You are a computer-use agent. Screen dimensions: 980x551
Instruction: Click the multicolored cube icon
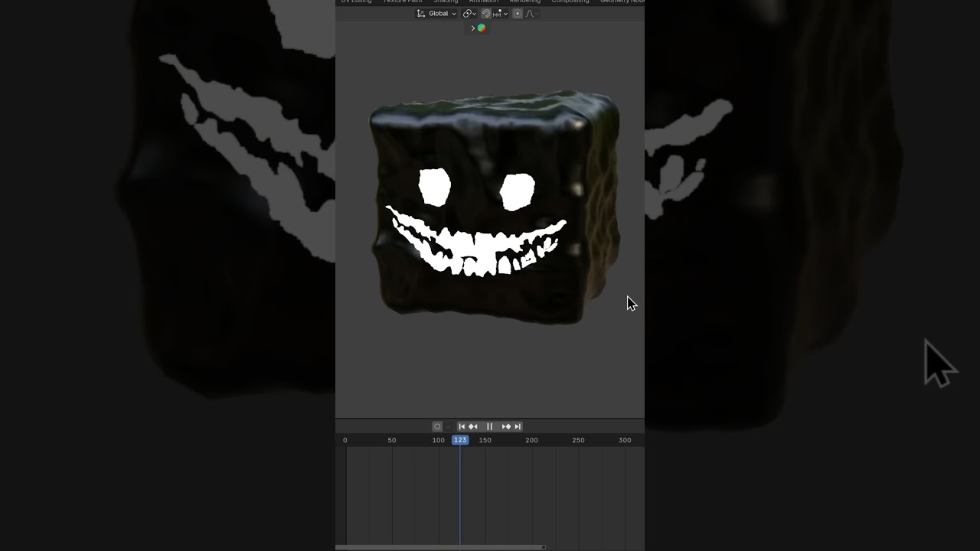click(482, 28)
